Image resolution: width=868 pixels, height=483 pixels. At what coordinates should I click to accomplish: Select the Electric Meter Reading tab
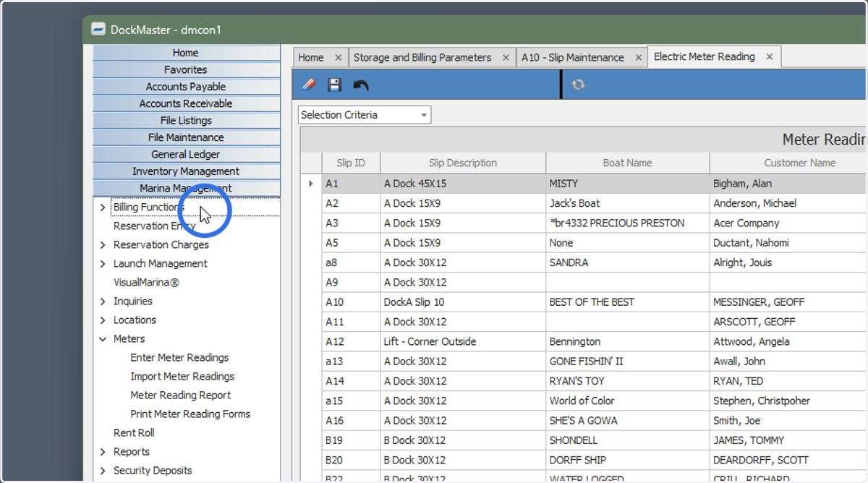705,56
